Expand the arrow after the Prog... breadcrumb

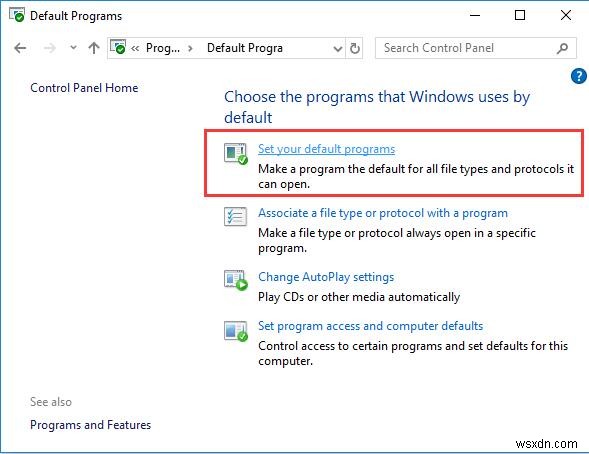(x=190, y=48)
